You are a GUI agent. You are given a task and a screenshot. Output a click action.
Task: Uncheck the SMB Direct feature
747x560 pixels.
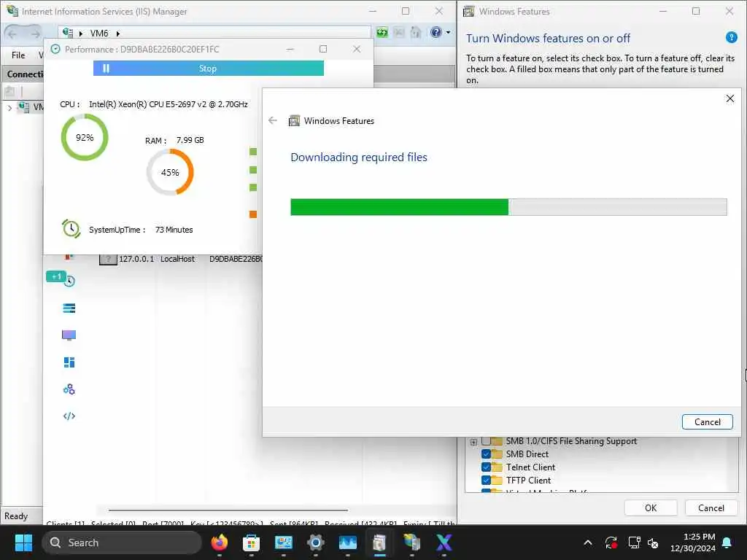486,454
